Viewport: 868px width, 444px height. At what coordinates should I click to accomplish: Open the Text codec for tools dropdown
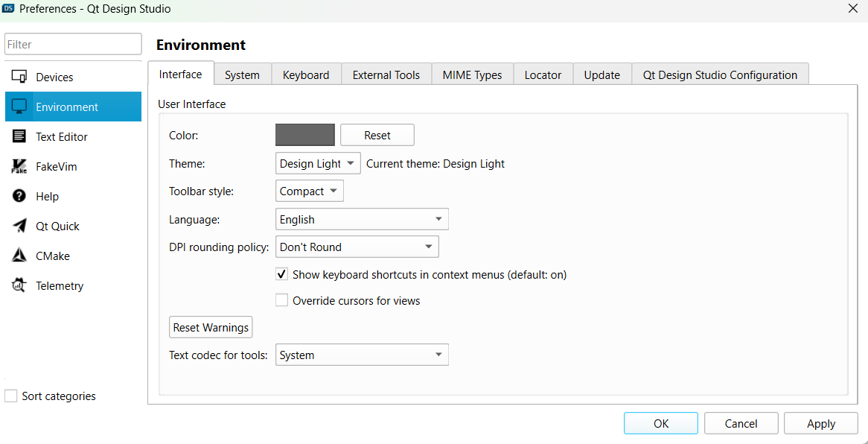(362, 355)
